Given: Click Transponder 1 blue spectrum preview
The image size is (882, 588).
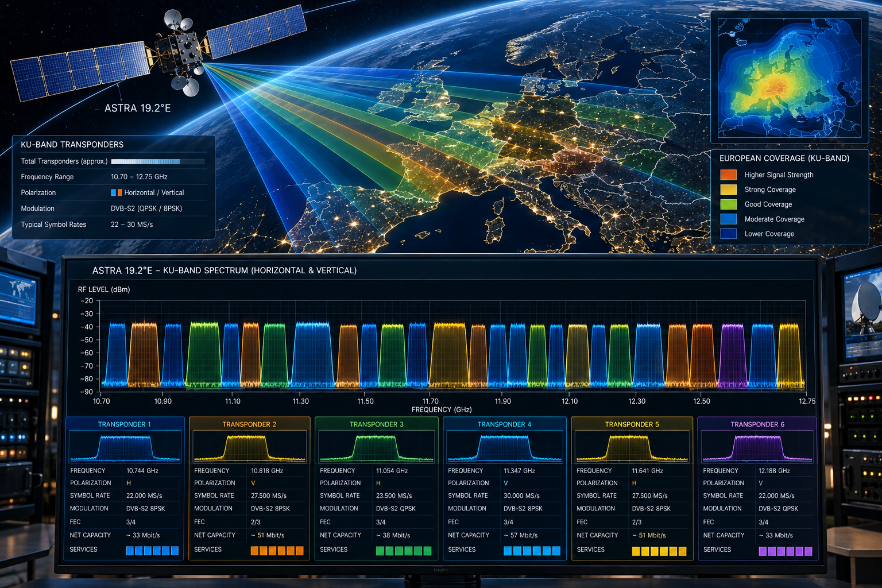Looking at the screenshot, I should (x=125, y=447).
